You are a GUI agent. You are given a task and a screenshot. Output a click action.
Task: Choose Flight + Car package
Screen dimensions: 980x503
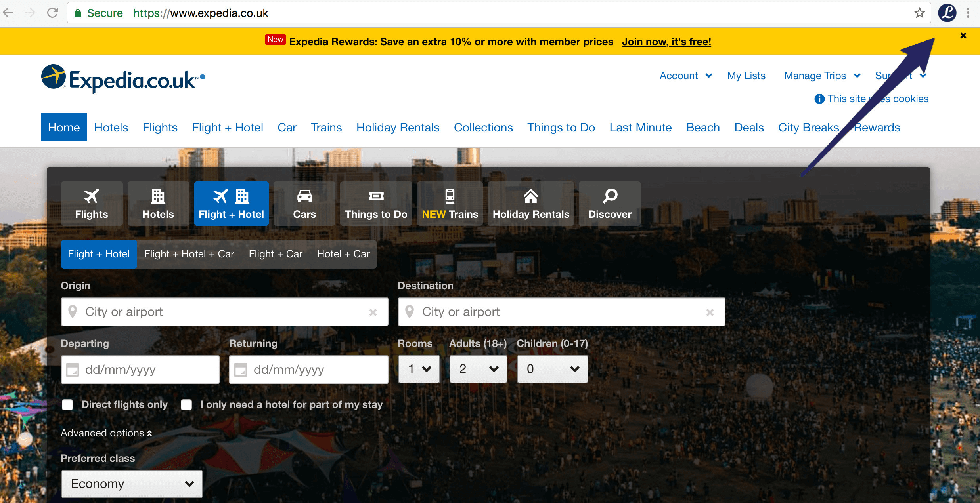tap(276, 254)
